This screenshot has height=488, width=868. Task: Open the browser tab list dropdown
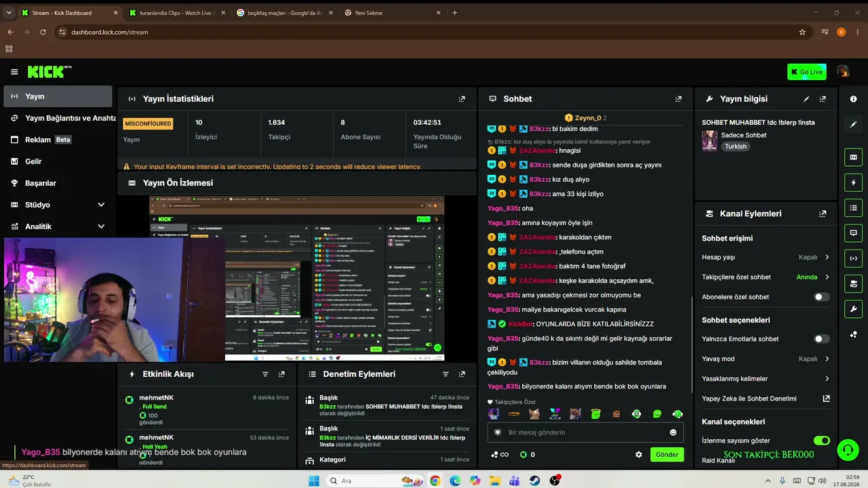coord(9,13)
